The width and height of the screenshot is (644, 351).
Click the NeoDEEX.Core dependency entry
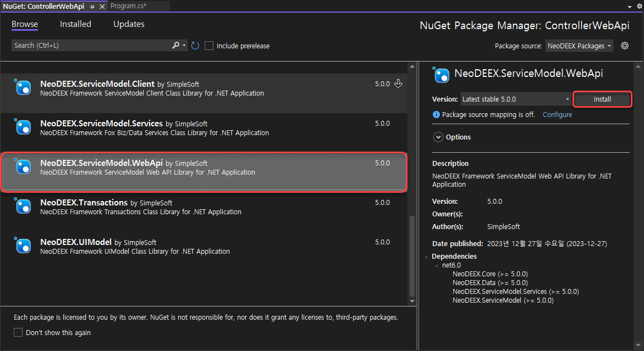coord(490,274)
